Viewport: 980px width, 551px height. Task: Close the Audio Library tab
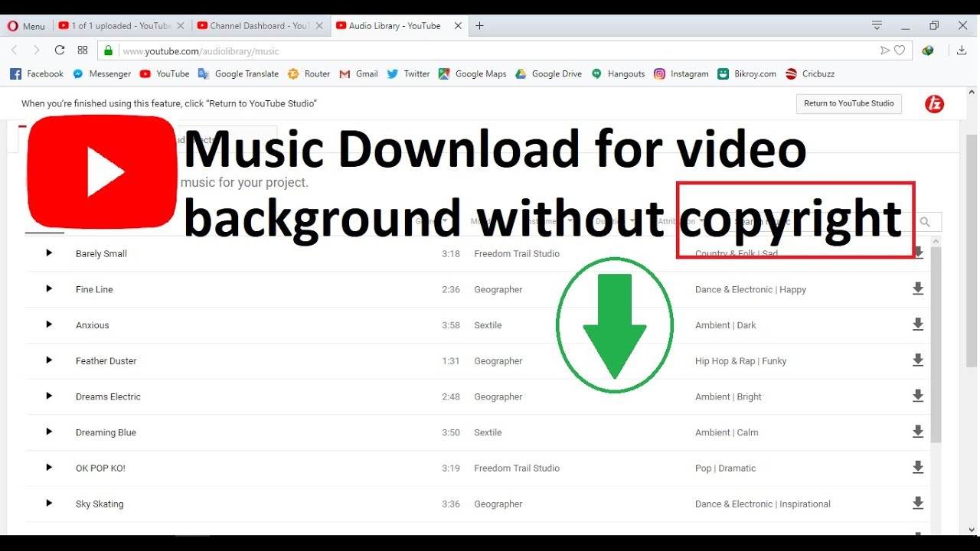tap(458, 26)
